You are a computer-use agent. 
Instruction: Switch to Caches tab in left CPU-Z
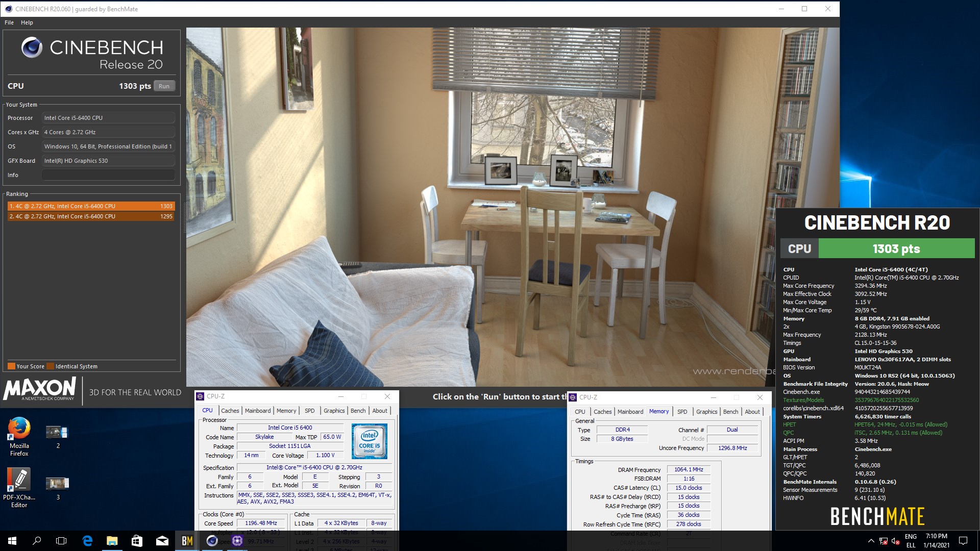[x=230, y=411]
